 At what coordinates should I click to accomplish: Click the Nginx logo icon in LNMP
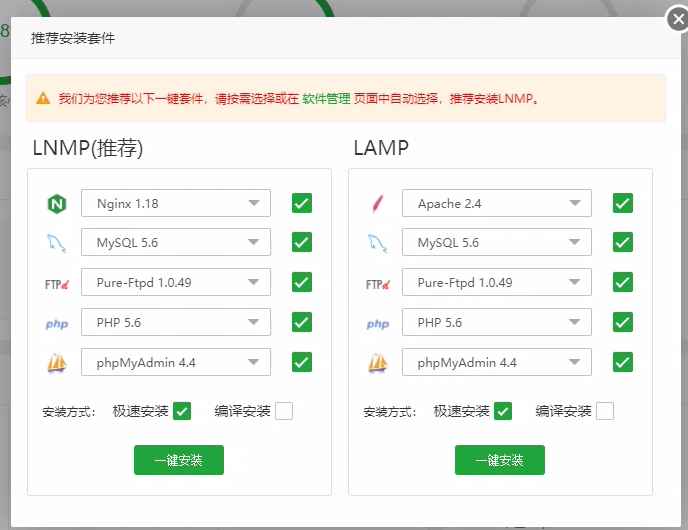point(57,204)
